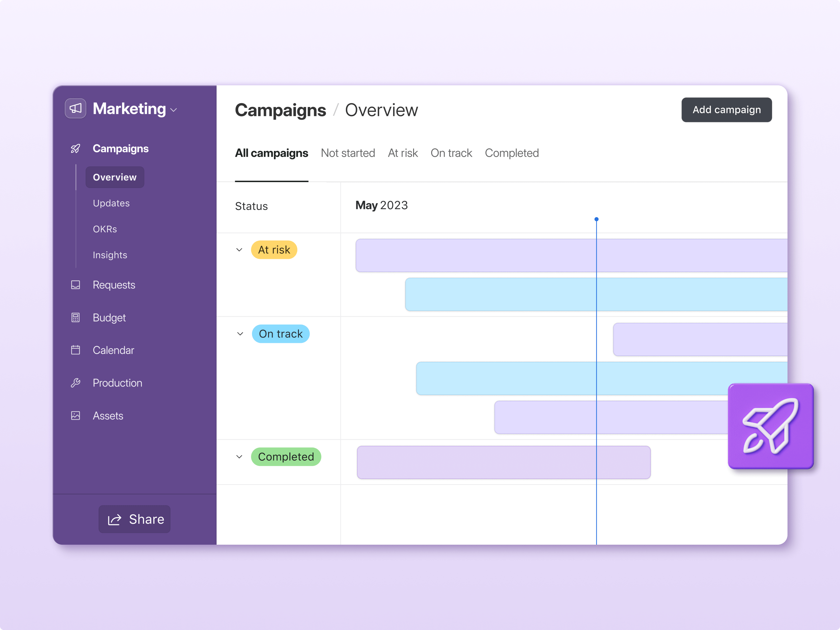Viewport: 840px width, 630px height.
Task: Switch to the Not started tab
Action: [x=348, y=153]
